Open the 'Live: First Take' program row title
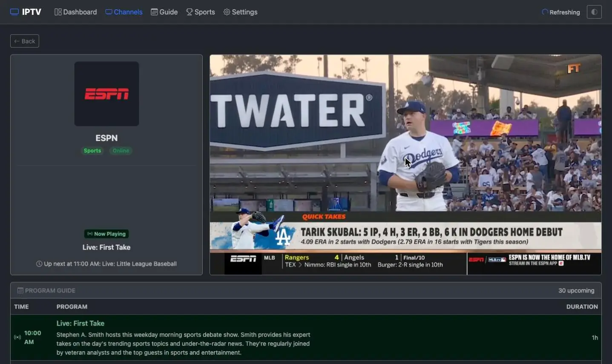This screenshot has width=612, height=364. tap(80, 324)
